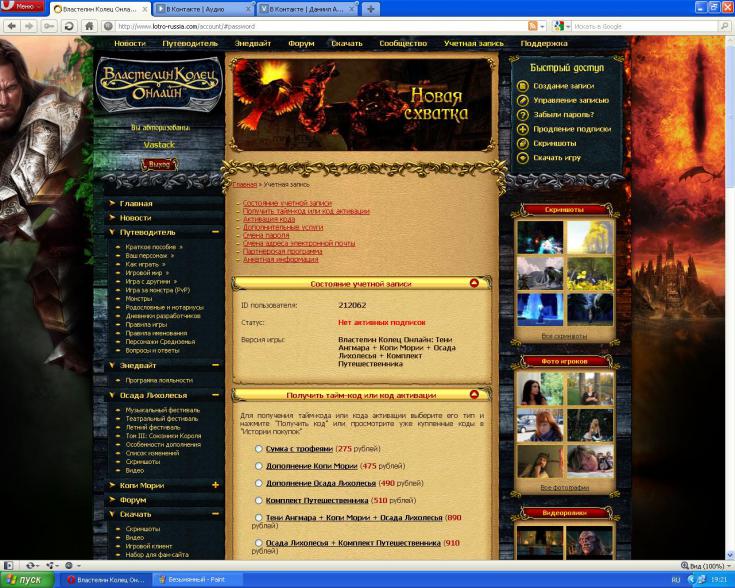Image resolution: width=735 pixels, height=588 pixels.
Task: Click the browser address bar field
Action: click(319, 27)
